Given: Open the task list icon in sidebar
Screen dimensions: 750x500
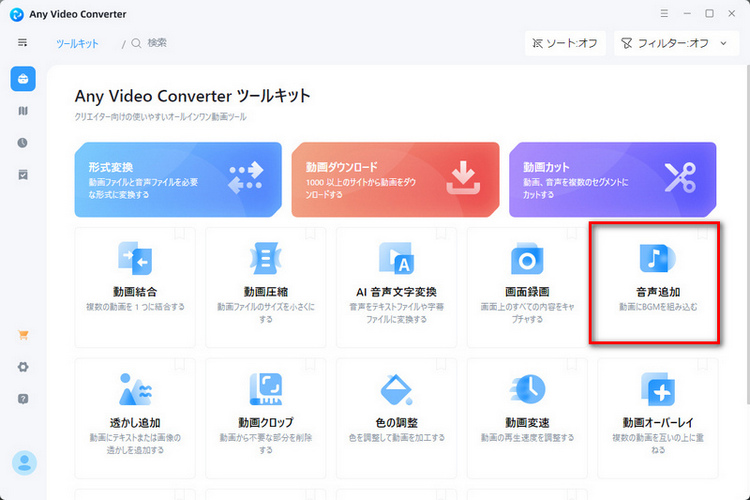Looking at the screenshot, I should (x=23, y=175).
